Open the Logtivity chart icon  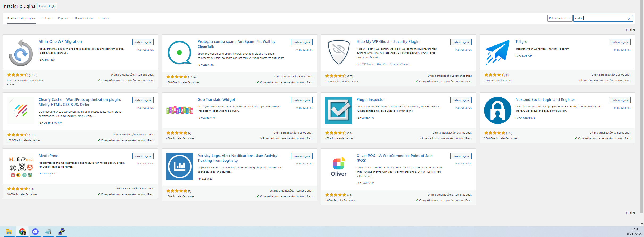[180, 167]
